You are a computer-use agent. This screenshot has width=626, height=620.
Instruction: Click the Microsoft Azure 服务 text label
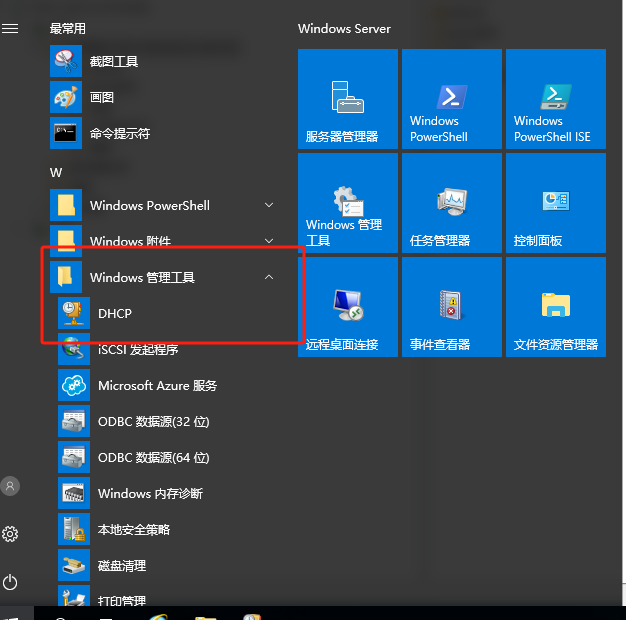pos(157,385)
